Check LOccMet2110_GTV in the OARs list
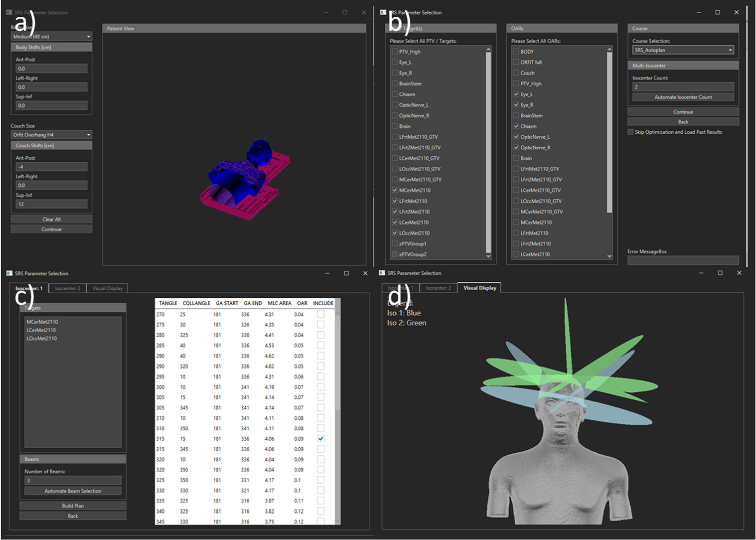 coord(516,201)
